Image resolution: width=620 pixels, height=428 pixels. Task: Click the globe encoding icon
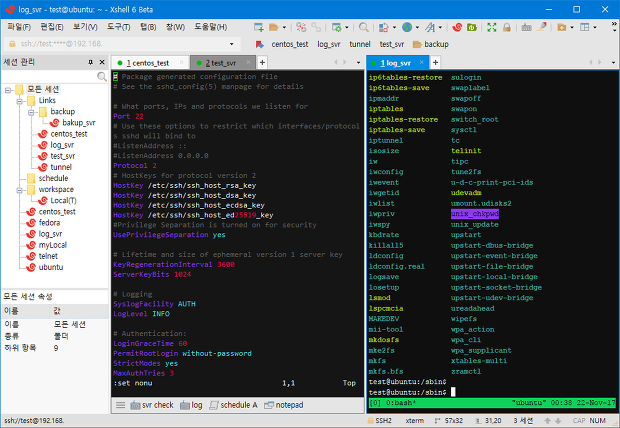pyautogui.click(x=407, y=27)
